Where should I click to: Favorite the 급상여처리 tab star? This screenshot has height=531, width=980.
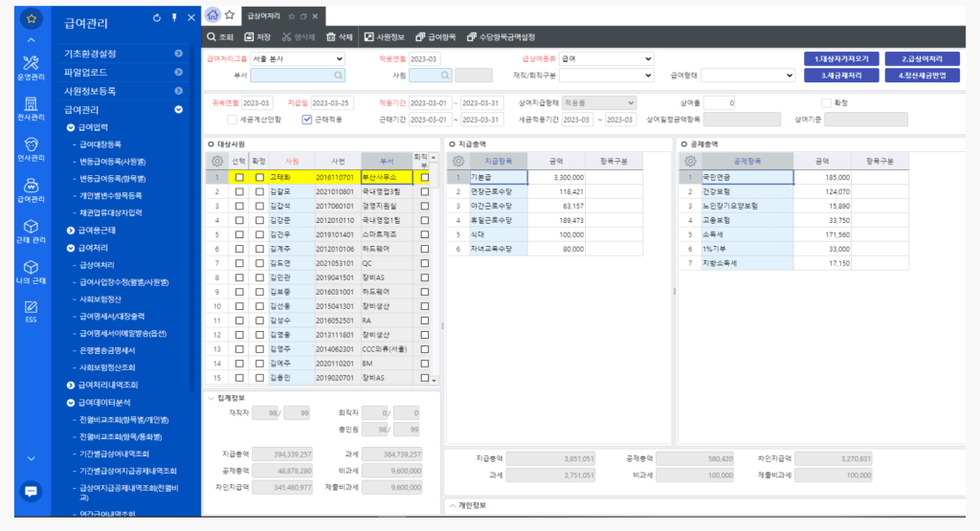click(x=291, y=16)
